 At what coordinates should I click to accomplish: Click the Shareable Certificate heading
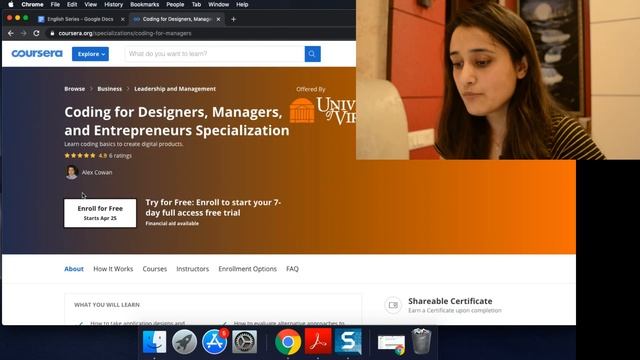click(450, 301)
